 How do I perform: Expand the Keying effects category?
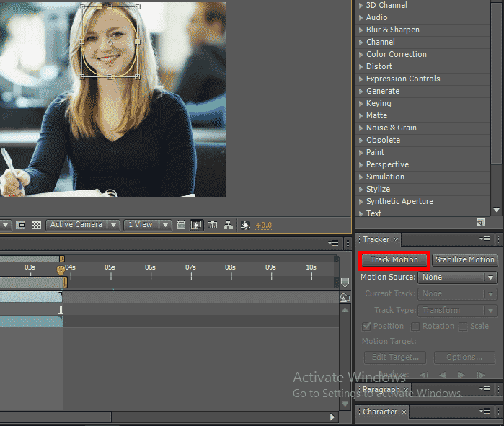click(361, 104)
